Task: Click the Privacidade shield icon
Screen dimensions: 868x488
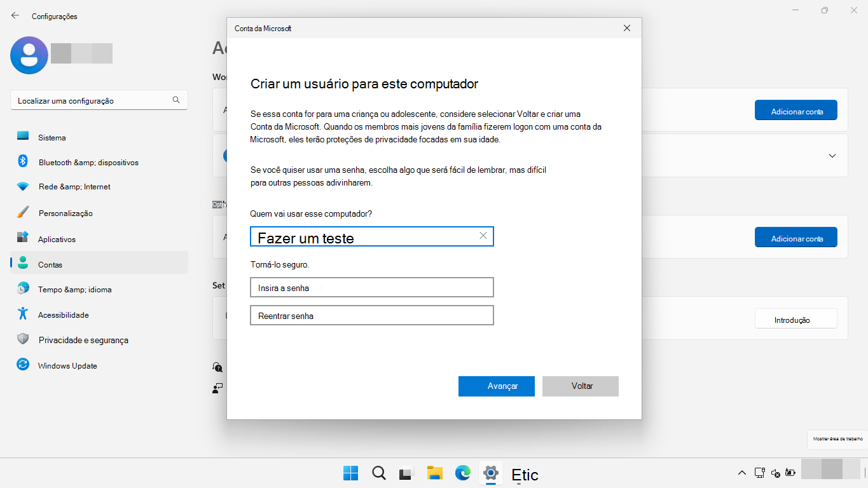Action: point(23,339)
